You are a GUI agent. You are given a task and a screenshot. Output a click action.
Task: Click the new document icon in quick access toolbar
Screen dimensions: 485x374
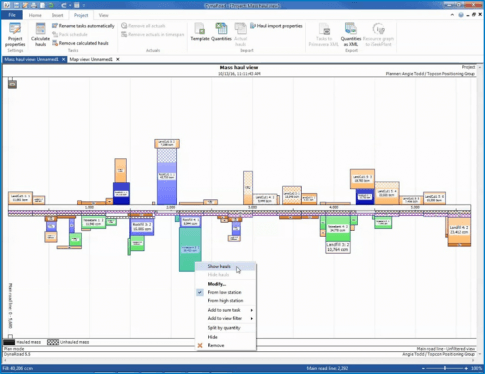[42, 5]
